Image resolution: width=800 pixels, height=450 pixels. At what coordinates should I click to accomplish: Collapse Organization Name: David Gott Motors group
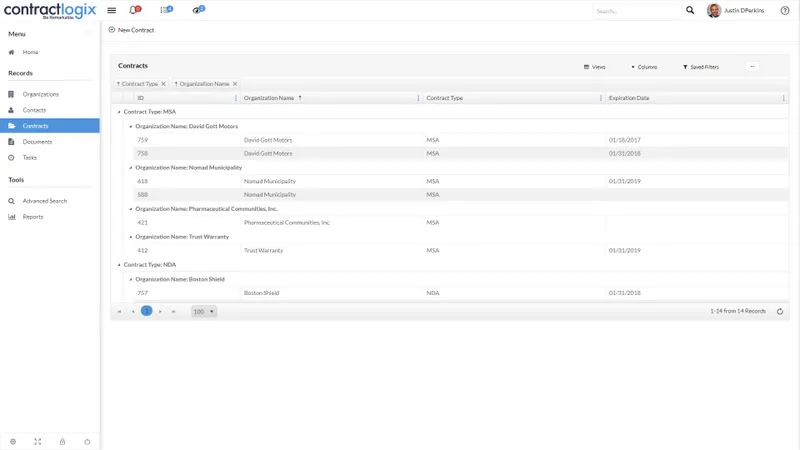[x=131, y=126]
